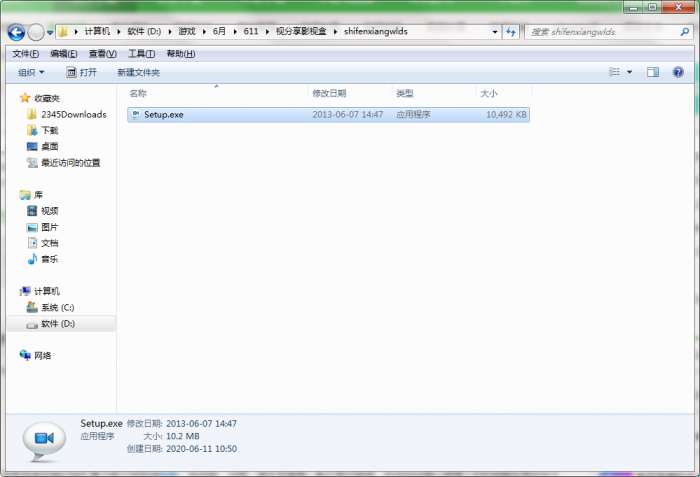Open the 音乐 library
This screenshot has height=477, width=700.
(x=50, y=259)
